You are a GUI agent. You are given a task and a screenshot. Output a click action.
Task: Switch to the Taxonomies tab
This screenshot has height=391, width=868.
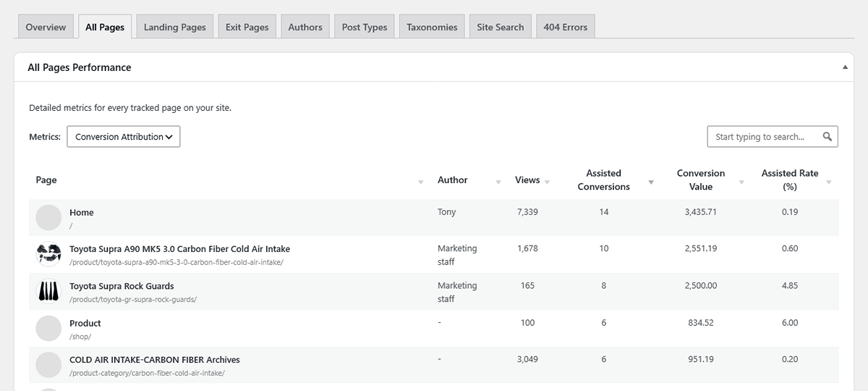[432, 27]
